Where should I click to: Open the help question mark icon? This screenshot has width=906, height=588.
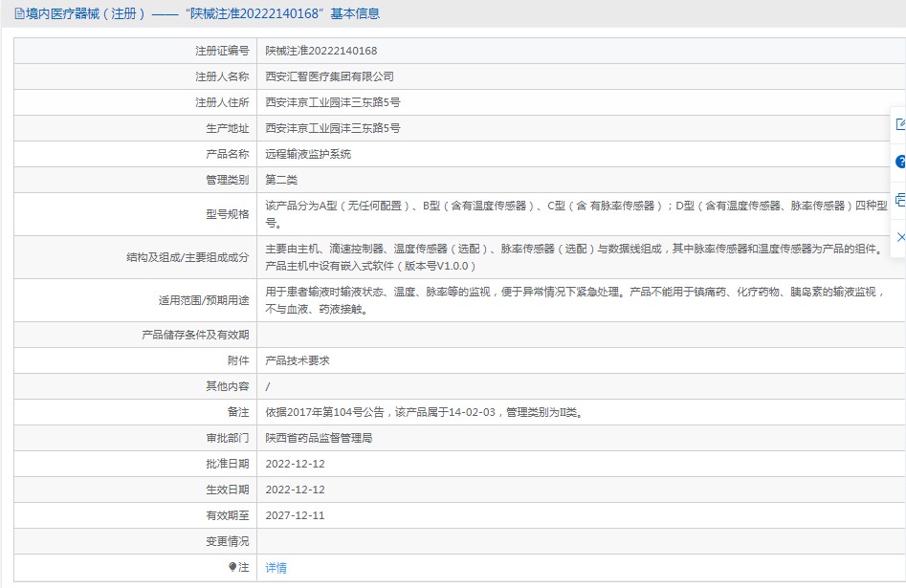(x=900, y=162)
